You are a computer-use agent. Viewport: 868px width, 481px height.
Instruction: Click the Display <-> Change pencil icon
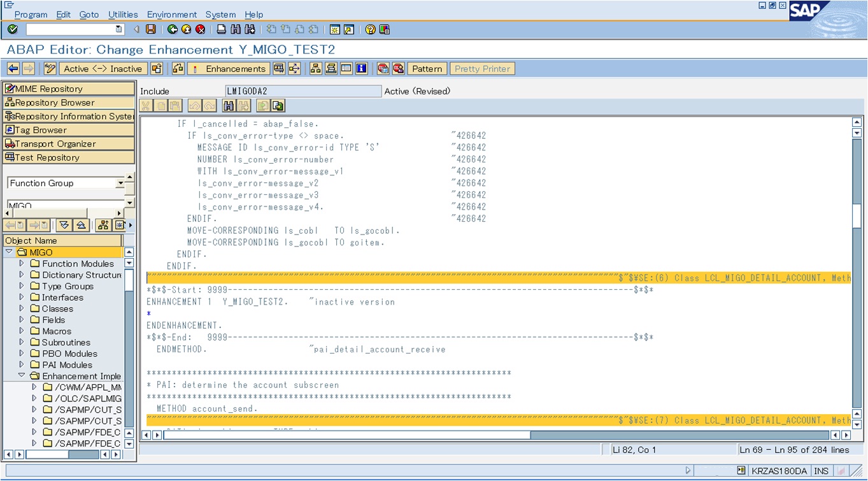[49, 68]
